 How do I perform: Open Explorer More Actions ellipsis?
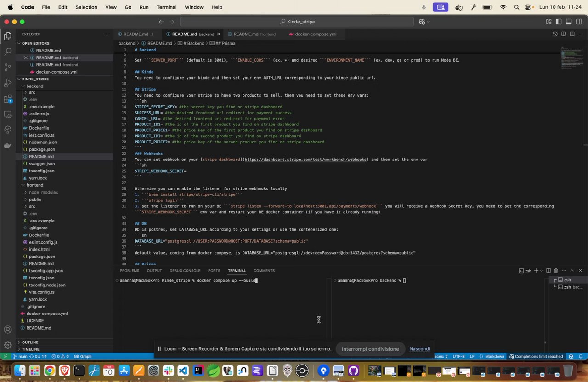point(106,34)
